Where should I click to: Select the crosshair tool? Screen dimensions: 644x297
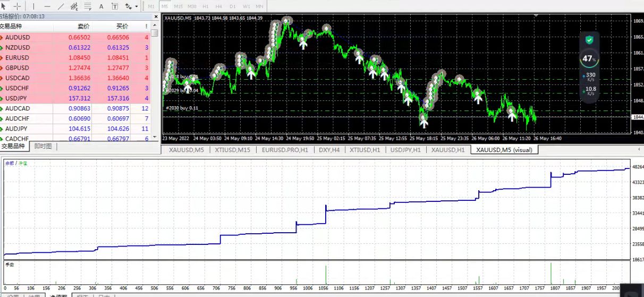pyautogui.click(x=17, y=6)
